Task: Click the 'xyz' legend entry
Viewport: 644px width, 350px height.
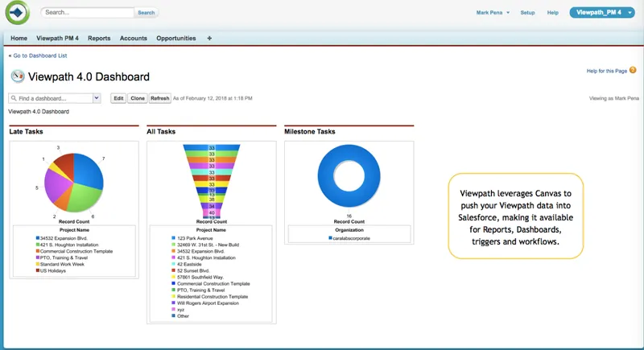Action: tap(180, 310)
